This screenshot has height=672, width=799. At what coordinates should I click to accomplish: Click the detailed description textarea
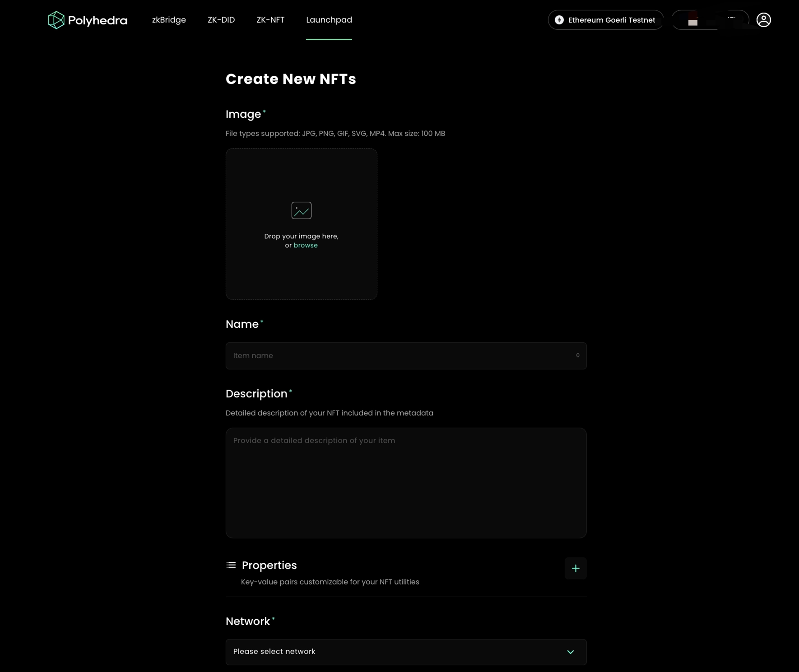click(406, 483)
